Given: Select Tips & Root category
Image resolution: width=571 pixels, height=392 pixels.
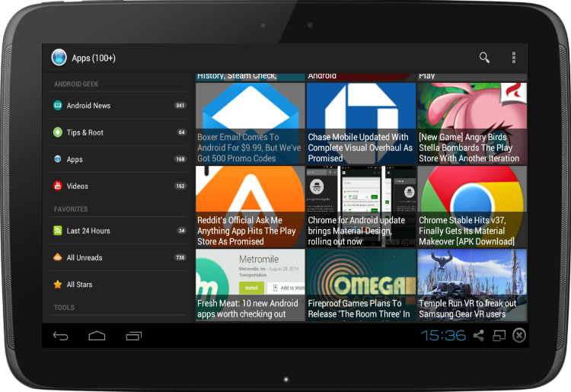Looking at the screenshot, I should click(118, 132).
